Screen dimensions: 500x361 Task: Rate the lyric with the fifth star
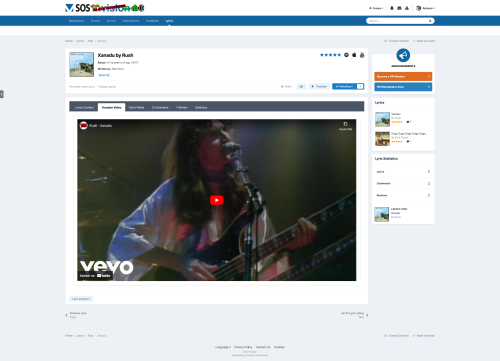tap(339, 55)
